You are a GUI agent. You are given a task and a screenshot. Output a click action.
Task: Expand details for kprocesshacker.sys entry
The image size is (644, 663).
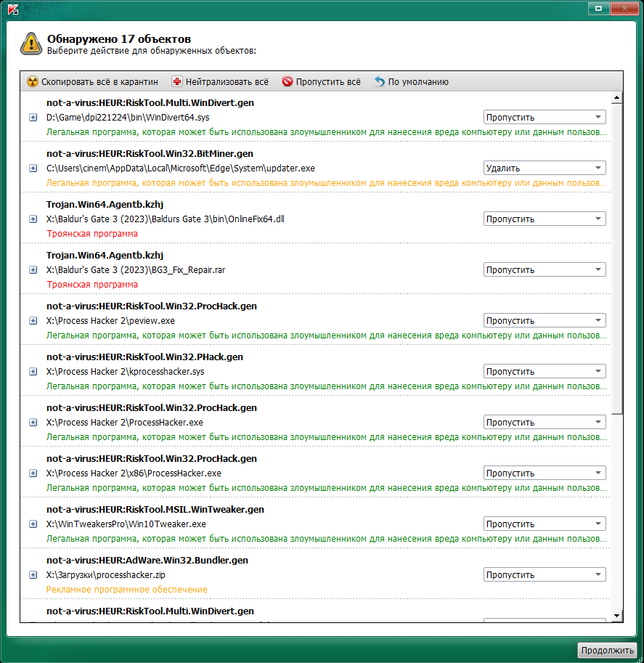click(33, 372)
